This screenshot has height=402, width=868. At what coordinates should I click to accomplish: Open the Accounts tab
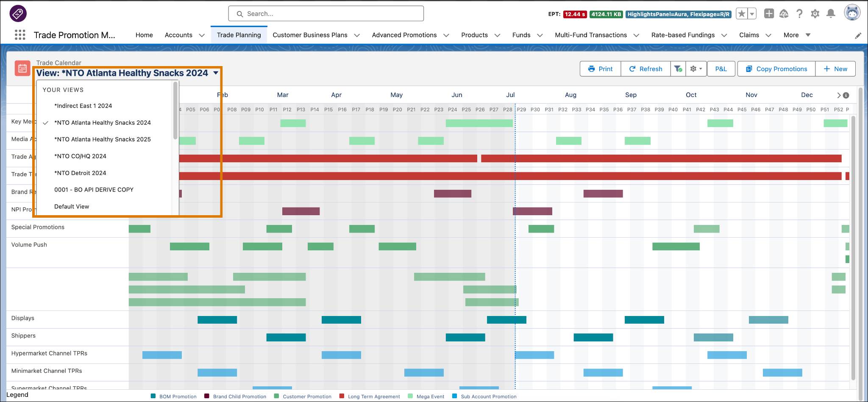(x=178, y=35)
